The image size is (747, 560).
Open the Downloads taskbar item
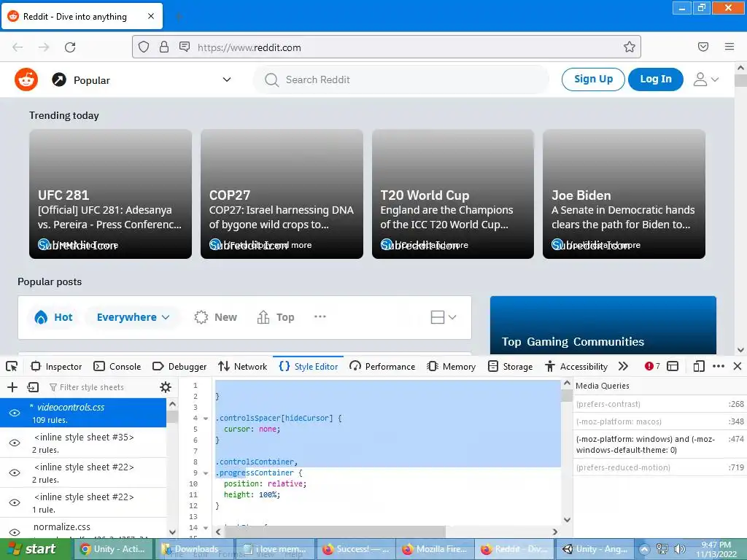(196, 549)
